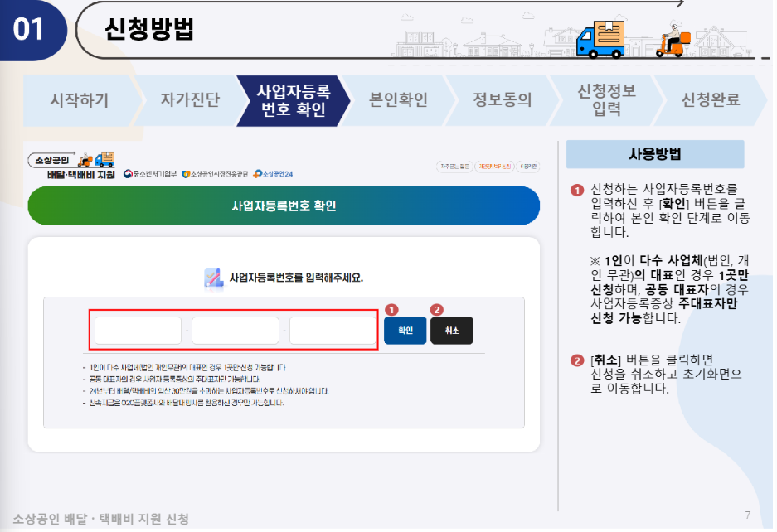777x532 pixels.
Task: Select the 정보동의 step tab
Action: click(x=502, y=100)
